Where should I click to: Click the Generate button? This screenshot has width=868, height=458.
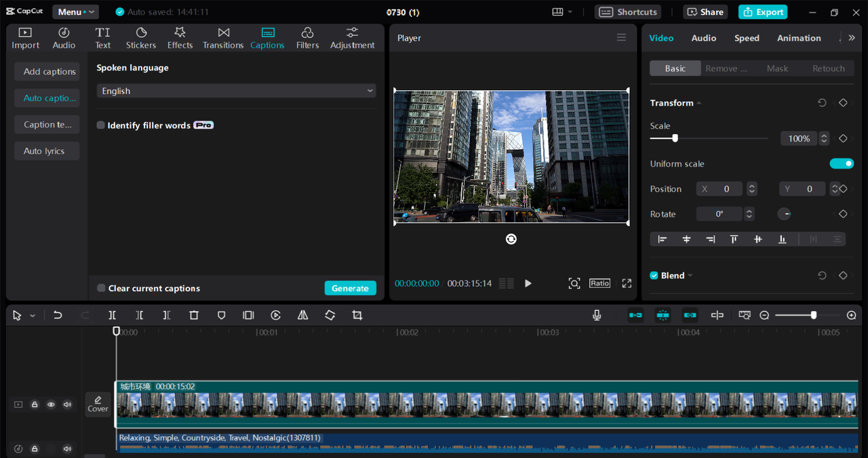(351, 288)
